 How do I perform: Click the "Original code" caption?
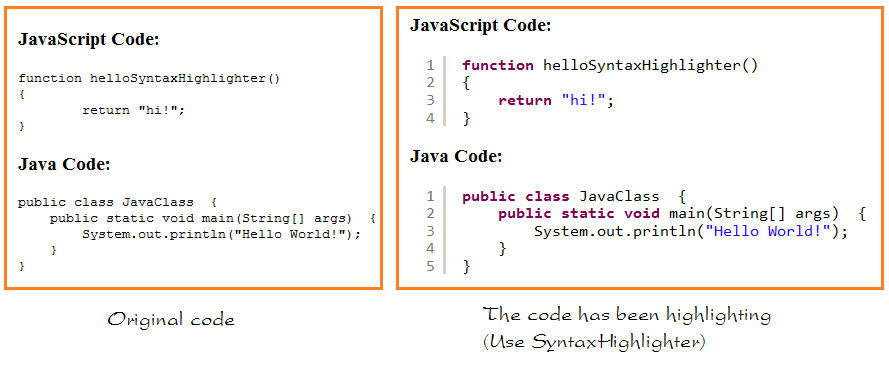[x=171, y=319]
